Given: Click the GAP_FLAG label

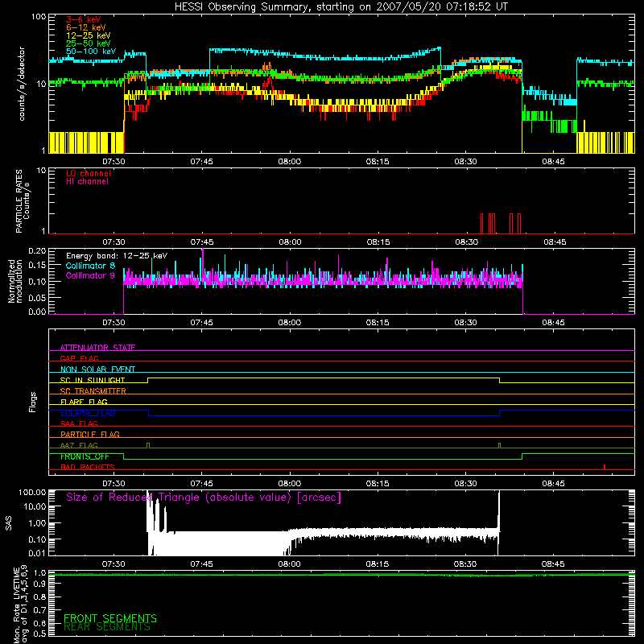Looking at the screenshot, I should [x=79, y=358].
